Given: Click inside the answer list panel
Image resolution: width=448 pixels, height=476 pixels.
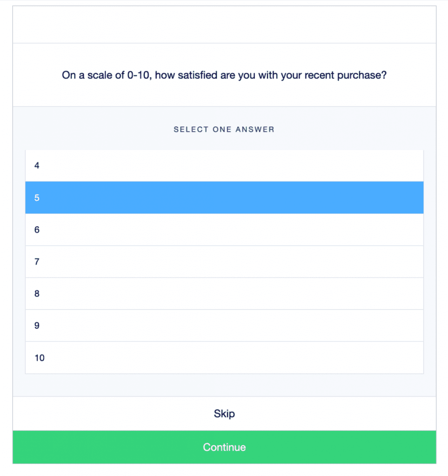Looking at the screenshot, I should click(224, 262).
